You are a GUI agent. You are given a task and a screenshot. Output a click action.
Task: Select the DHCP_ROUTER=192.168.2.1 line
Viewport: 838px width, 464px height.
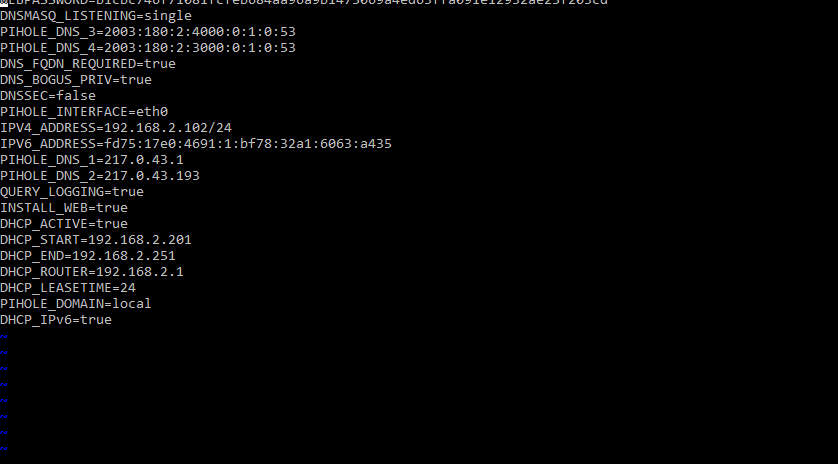coord(92,272)
